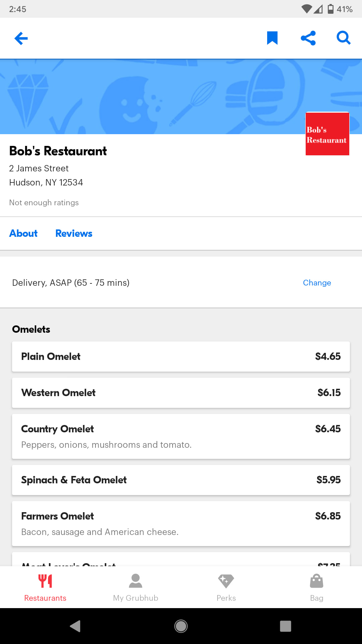Pick the Country Omelet

tap(181, 436)
